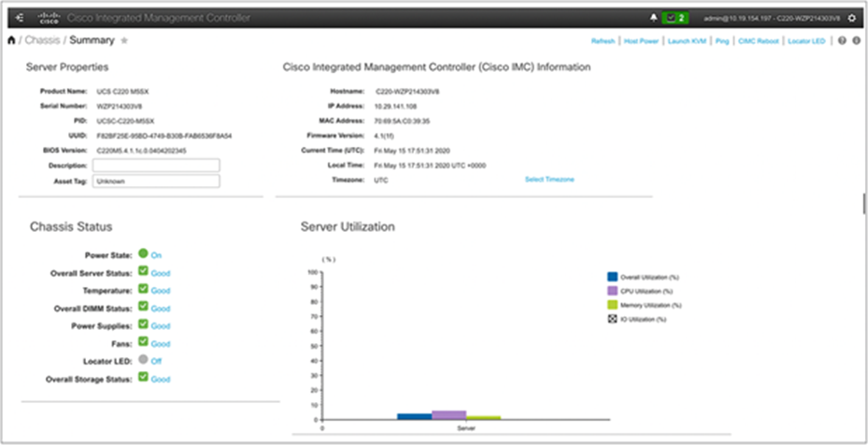The width and height of the screenshot is (868, 445).
Task: Click the IO Utilization checkered legend swatch
Action: pos(612,319)
